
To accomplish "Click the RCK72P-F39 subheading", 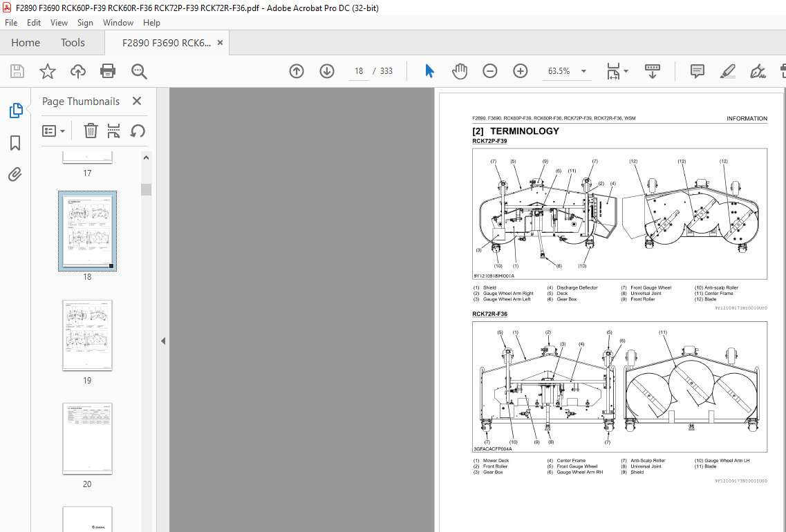I will click(x=489, y=141).
